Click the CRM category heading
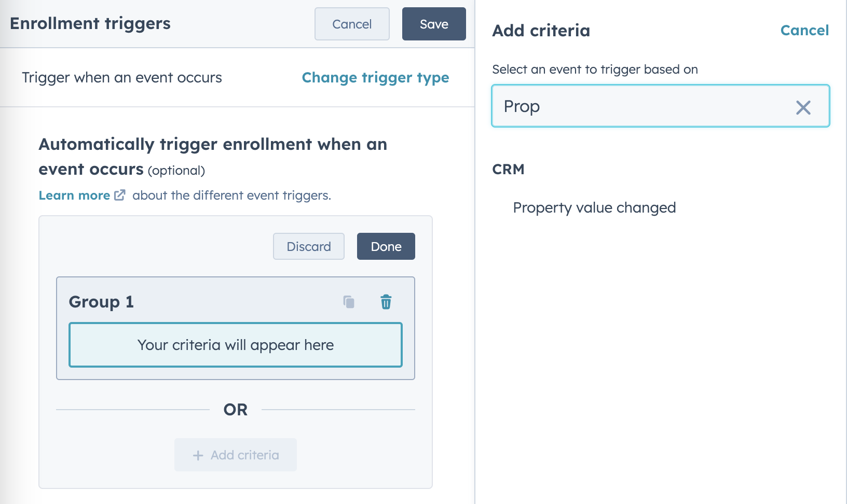 coord(508,169)
